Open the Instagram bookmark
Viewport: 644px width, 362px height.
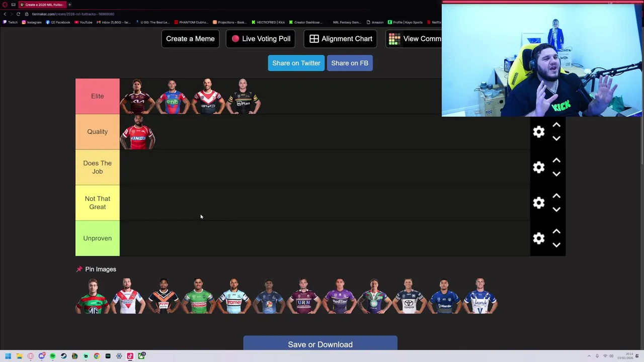tap(31, 22)
